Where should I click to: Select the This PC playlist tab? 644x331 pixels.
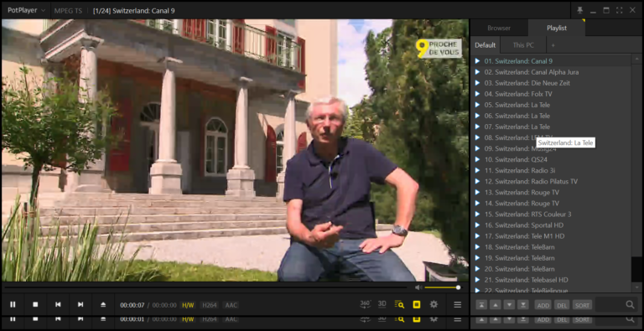[x=523, y=45]
